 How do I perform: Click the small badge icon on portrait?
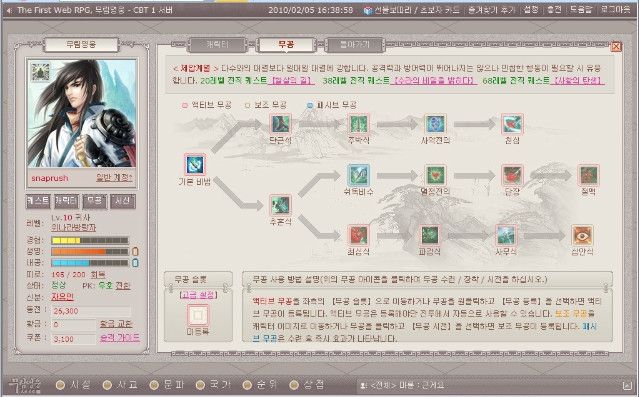41,72
